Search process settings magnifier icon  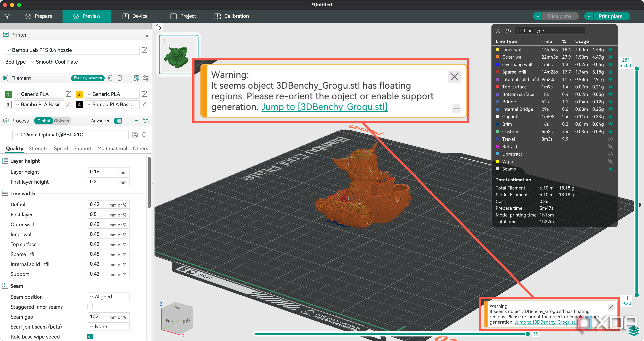tap(145, 135)
